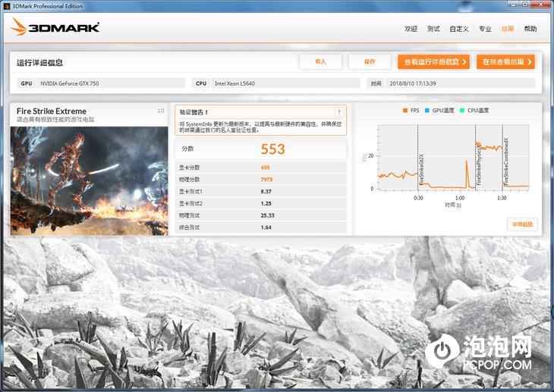Click the Fire Strike Extreme preview image
This screenshot has height=392, width=554.
point(89,180)
